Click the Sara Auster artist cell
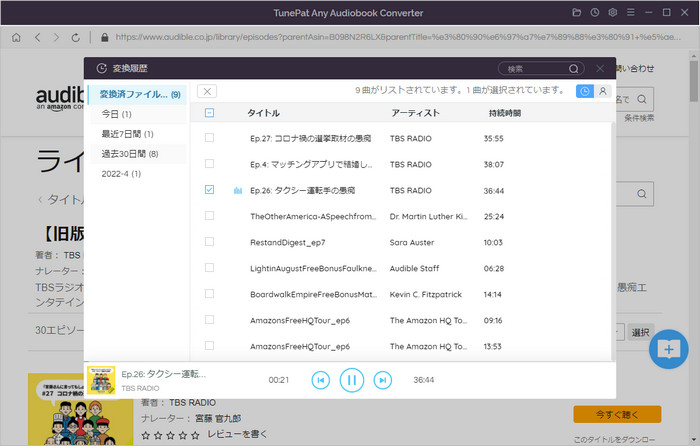Screen dimensions: 700x446 point(412,242)
